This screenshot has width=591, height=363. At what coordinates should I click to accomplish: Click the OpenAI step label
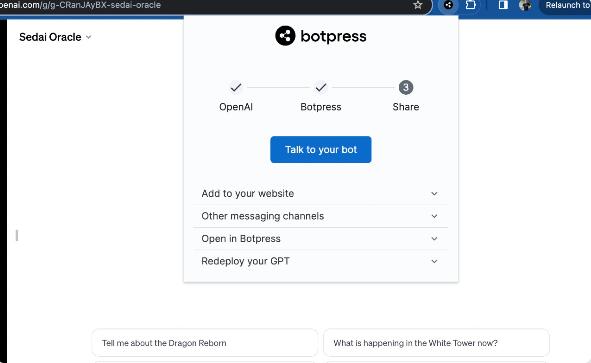[x=236, y=107]
